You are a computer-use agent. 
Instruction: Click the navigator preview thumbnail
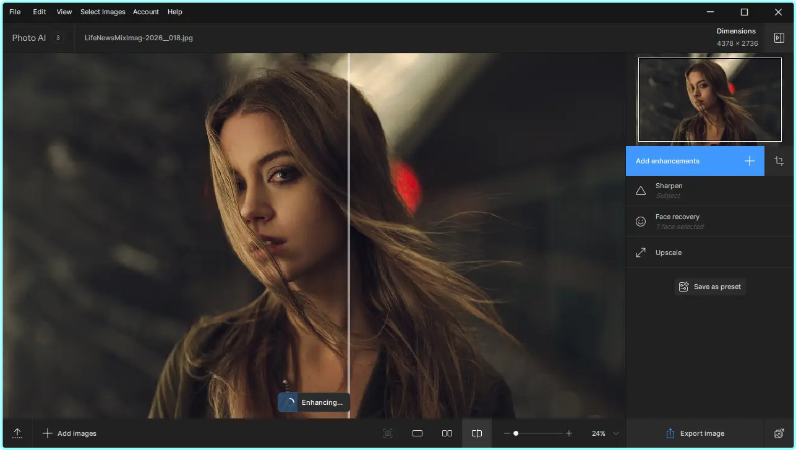click(x=710, y=100)
